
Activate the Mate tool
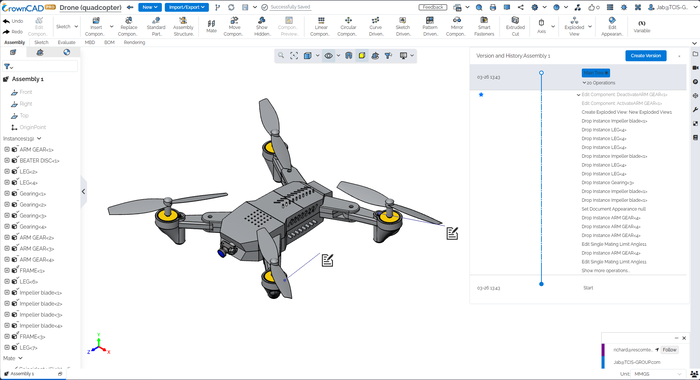[211, 27]
